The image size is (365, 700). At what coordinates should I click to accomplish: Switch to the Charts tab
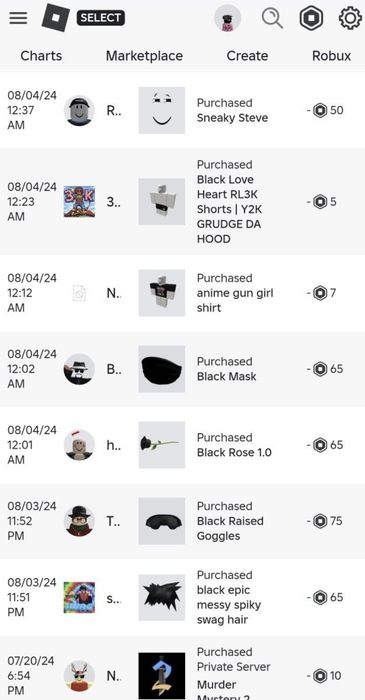tap(41, 56)
